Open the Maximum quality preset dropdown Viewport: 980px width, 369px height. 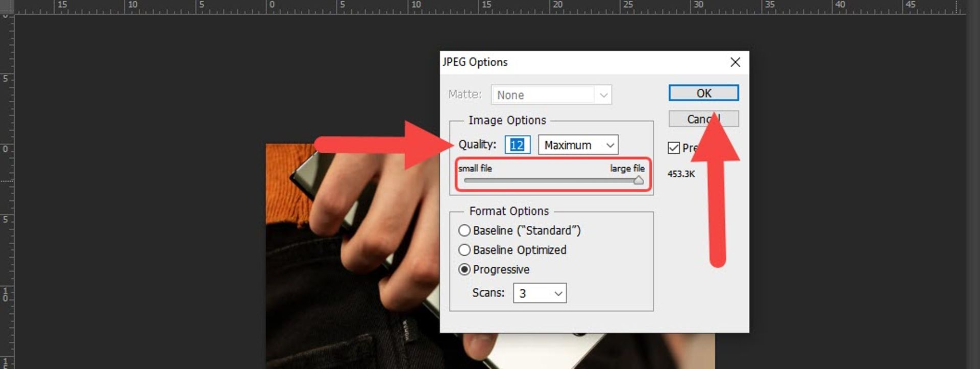578,145
